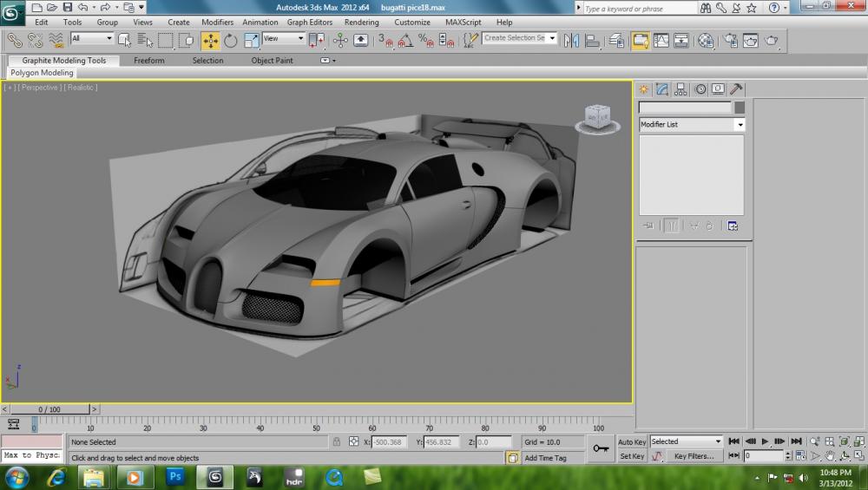This screenshot has width=868, height=490.
Task: Open the Rendering menu
Action: [x=361, y=23]
